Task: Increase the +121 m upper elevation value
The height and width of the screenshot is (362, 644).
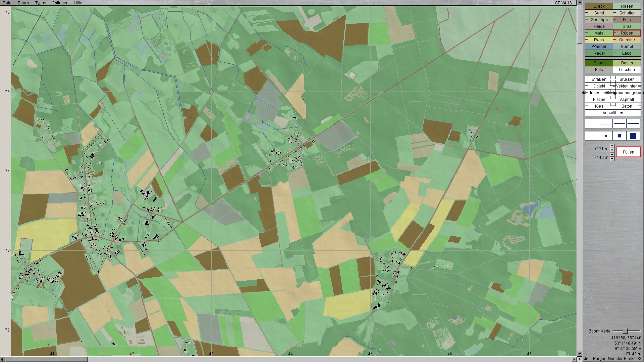Action: [x=612, y=146]
